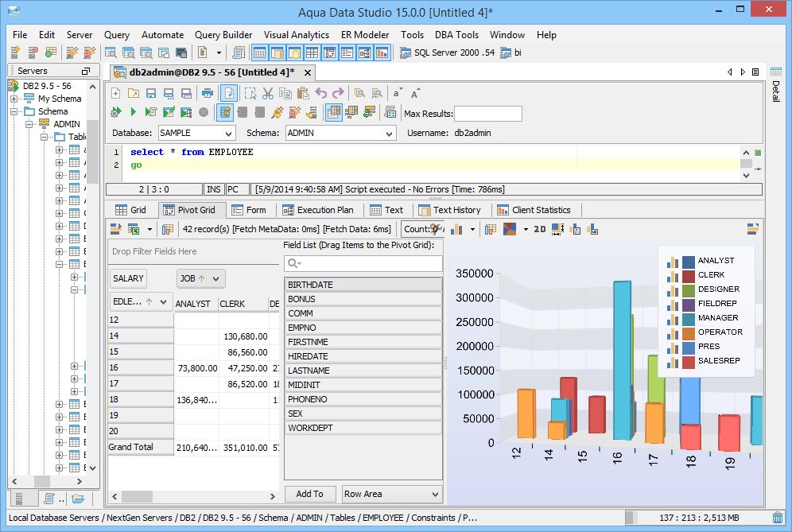
Task: Open the Database SAMPLE dropdown
Action: [x=229, y=134]
